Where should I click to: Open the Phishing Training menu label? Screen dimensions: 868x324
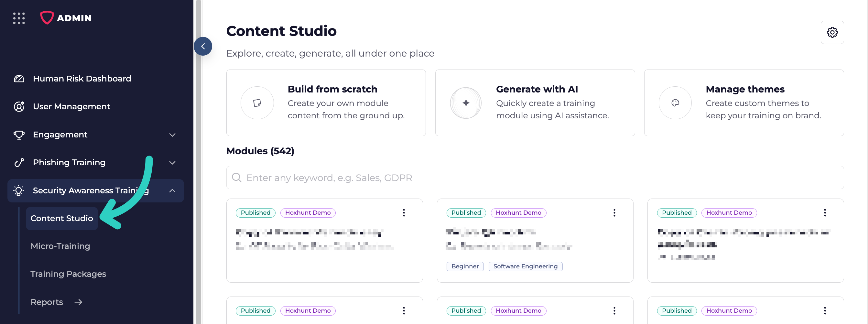tap(69, 163)
